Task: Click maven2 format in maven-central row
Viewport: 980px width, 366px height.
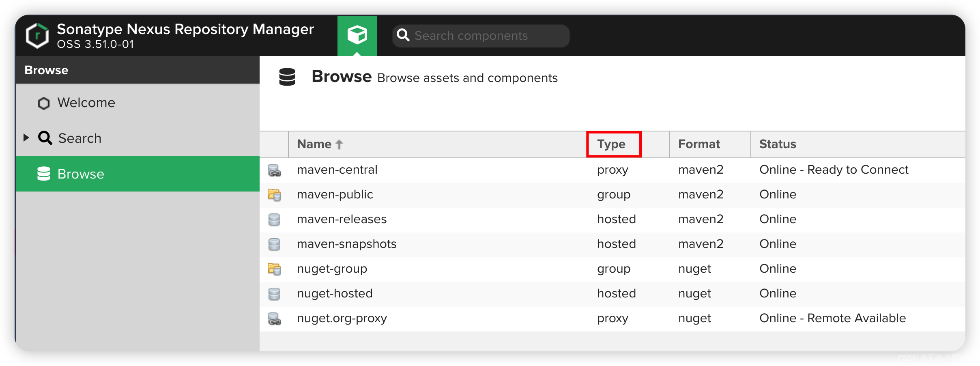Action: (x=701, y=170)
